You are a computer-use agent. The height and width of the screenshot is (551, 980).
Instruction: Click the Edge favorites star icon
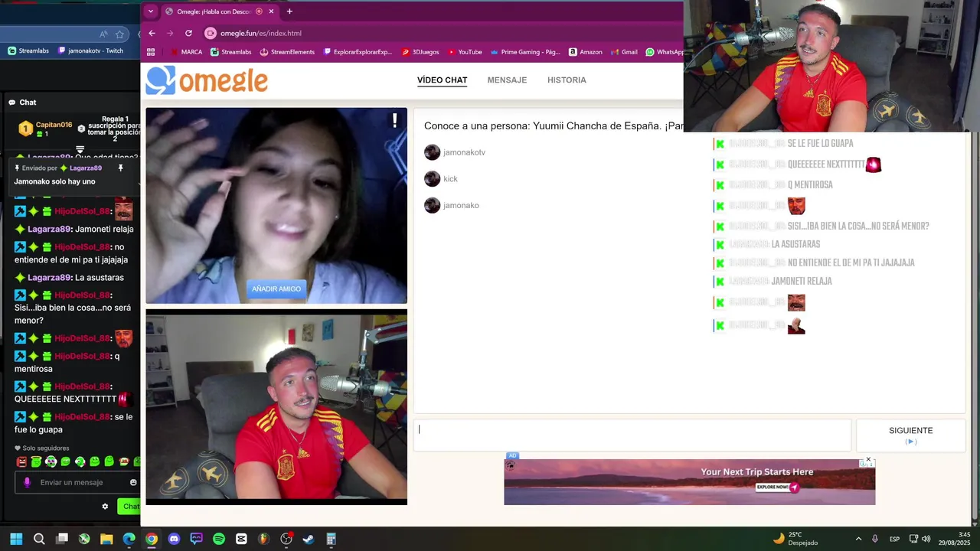coord(119,34)
